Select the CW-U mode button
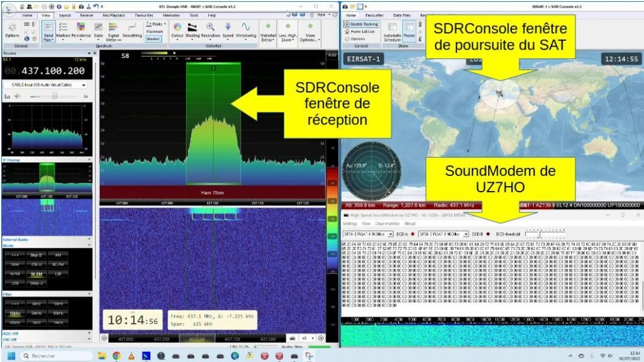 click(x=36, y=265)
